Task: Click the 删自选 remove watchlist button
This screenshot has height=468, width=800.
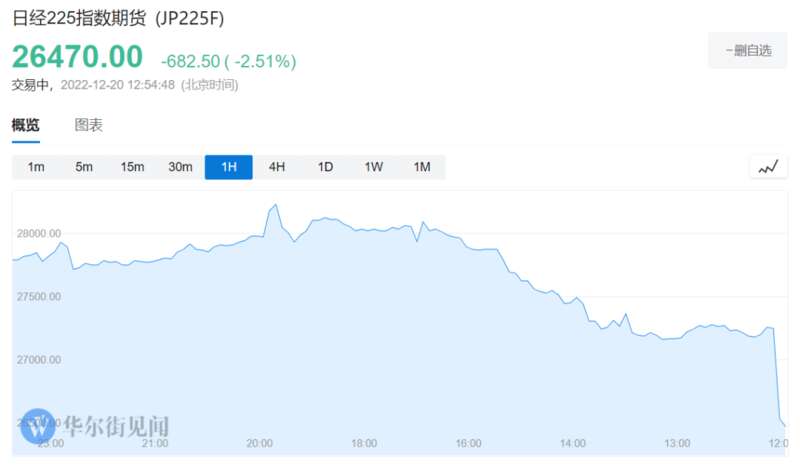Action: click(x=747, y=51)
